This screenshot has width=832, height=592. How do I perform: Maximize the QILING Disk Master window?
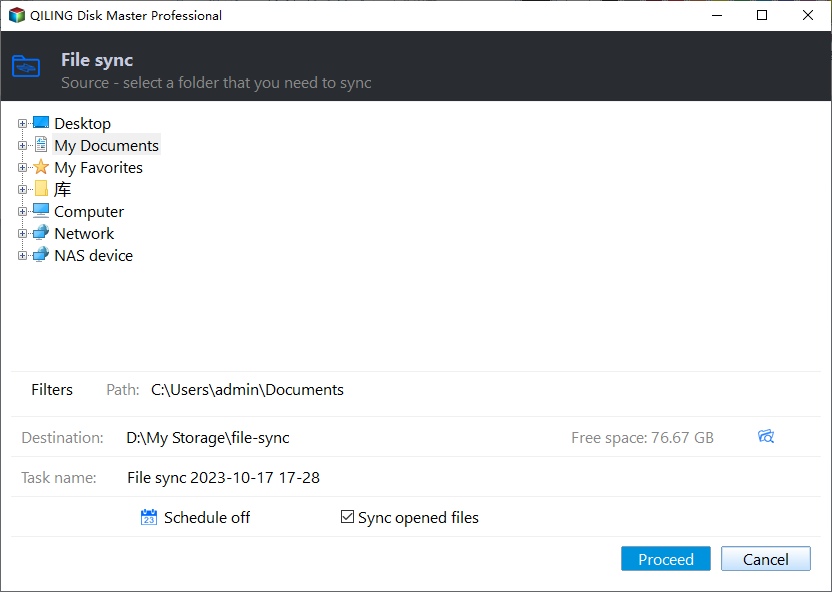[762, 15]
